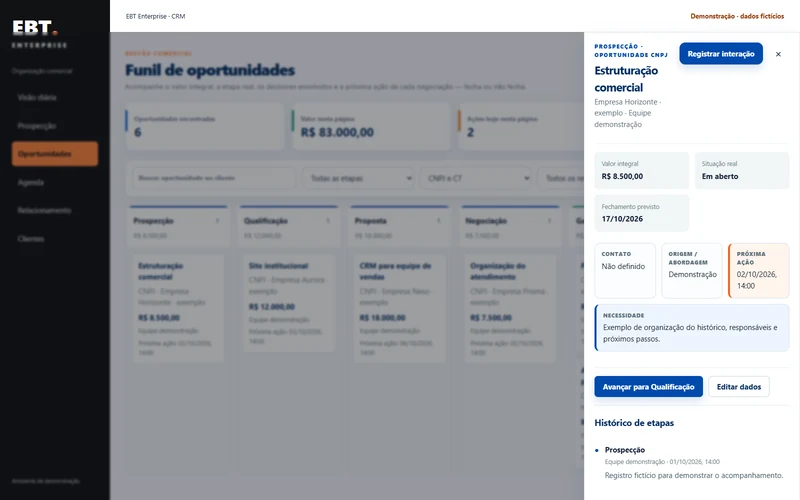Go to Clientes in the sidebar

[55, 239]
